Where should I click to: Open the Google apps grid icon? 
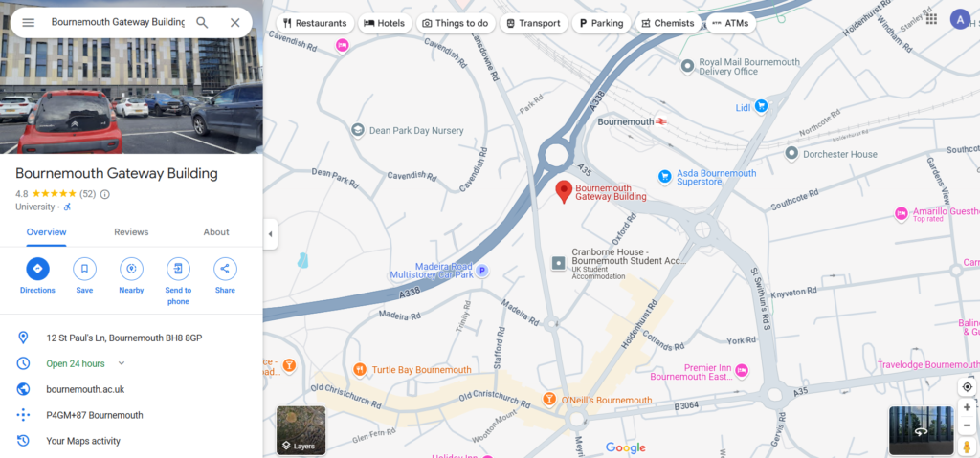click(931, 19)
